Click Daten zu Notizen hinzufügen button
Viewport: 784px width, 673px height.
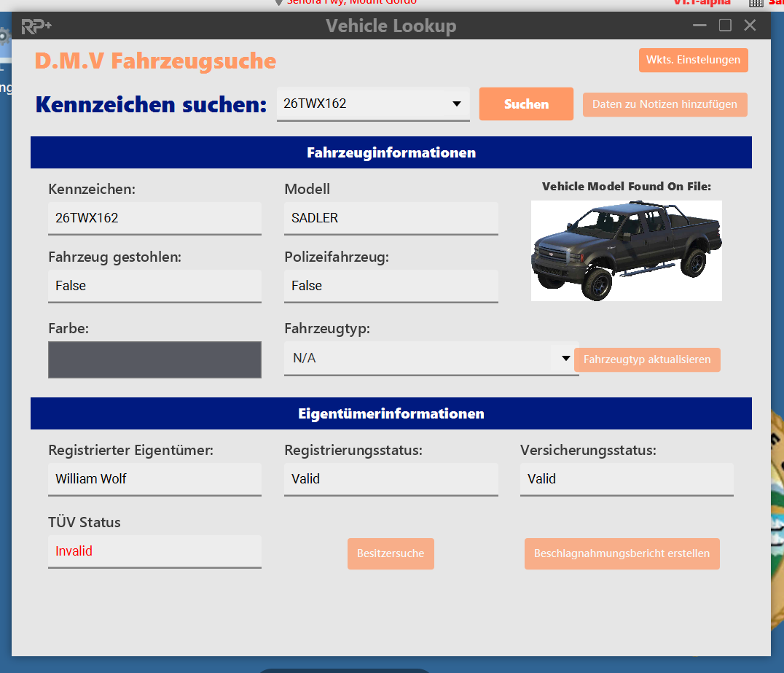(665, 104)
